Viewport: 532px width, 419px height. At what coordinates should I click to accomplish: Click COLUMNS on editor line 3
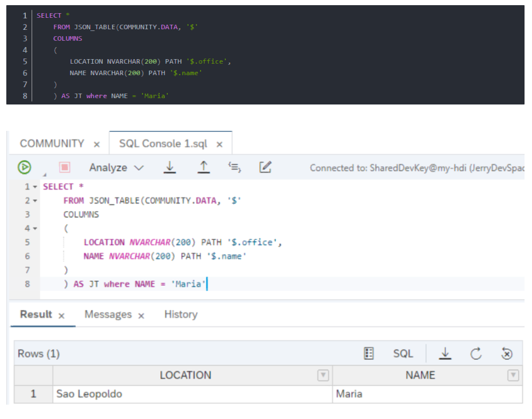81,215
